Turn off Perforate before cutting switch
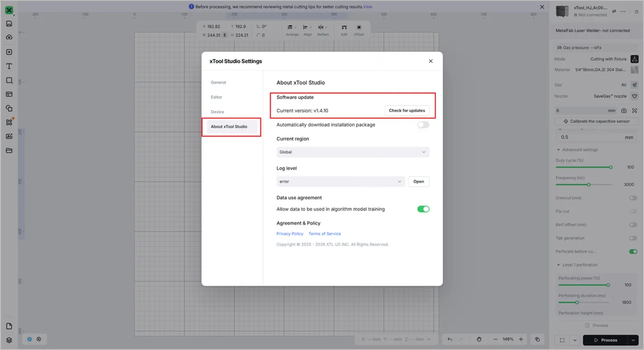Image resolution: width=644 pixels, height=350 pixels. [x=633, y=252]
